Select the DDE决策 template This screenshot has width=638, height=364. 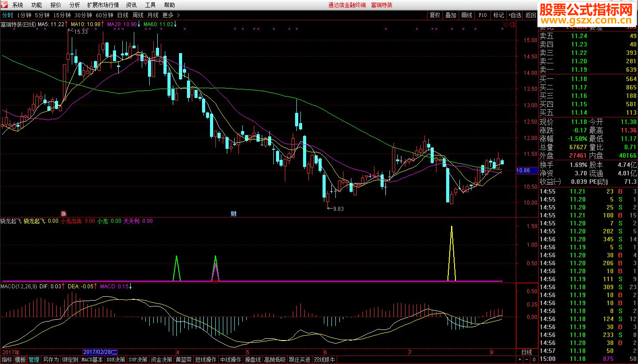[116, 360]
